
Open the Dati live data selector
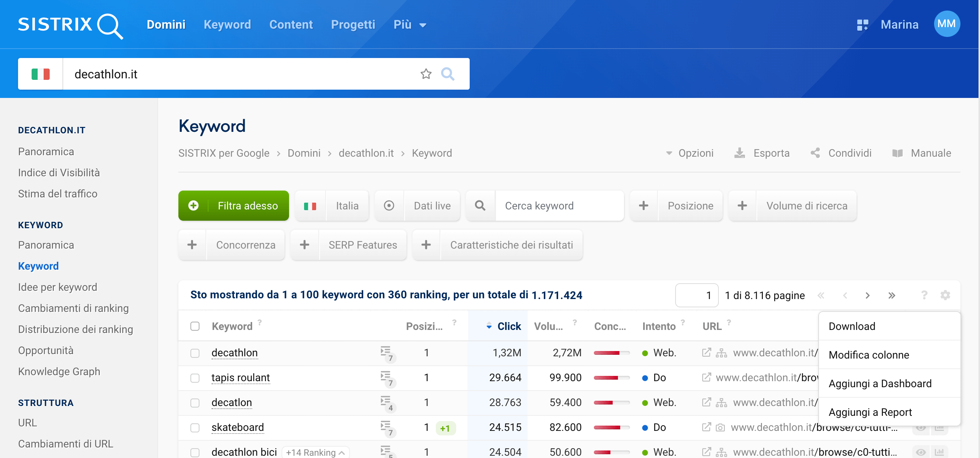pos(417,206)
